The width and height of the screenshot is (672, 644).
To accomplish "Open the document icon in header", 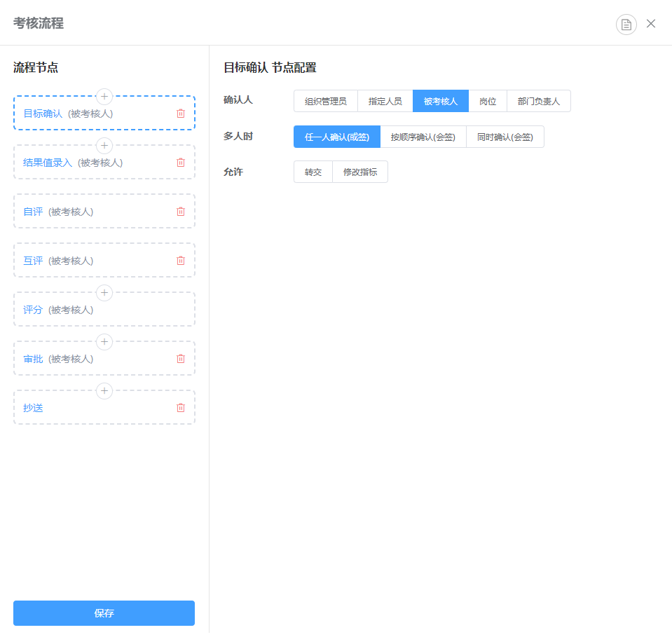I will [x=626, y=25].
